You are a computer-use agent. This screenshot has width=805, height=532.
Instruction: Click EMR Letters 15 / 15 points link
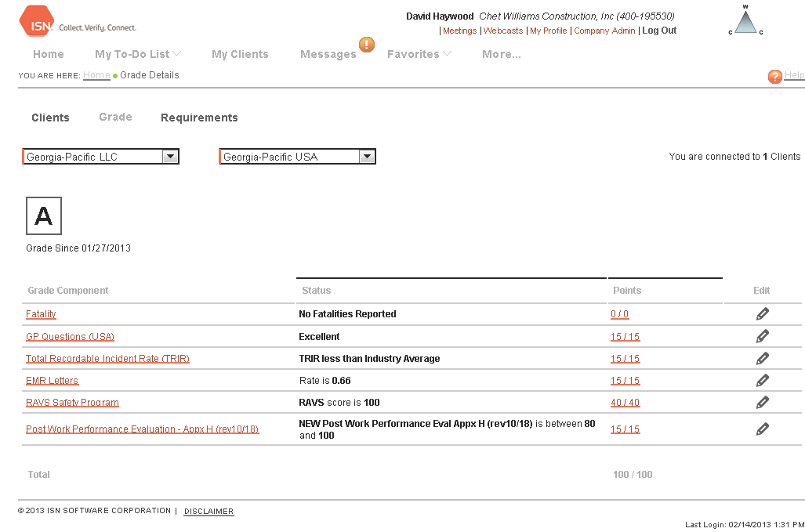(626, 381)
